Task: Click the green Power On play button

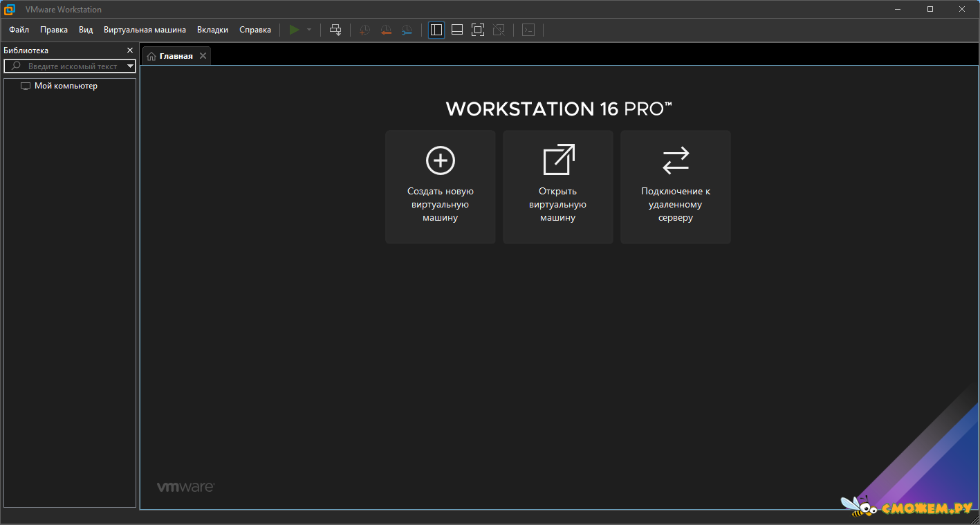Action: [x=295, y=30]
